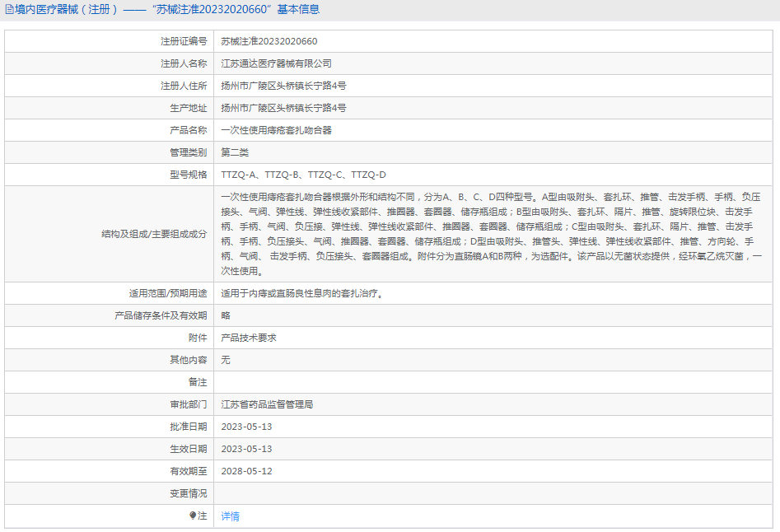Select the intended use text 适用于内痔或直肠良性息肉的套扎治疗
Image resolution: width=780 pixels, height=532 pixels.
pyautogui.click(x=300, y=293)
